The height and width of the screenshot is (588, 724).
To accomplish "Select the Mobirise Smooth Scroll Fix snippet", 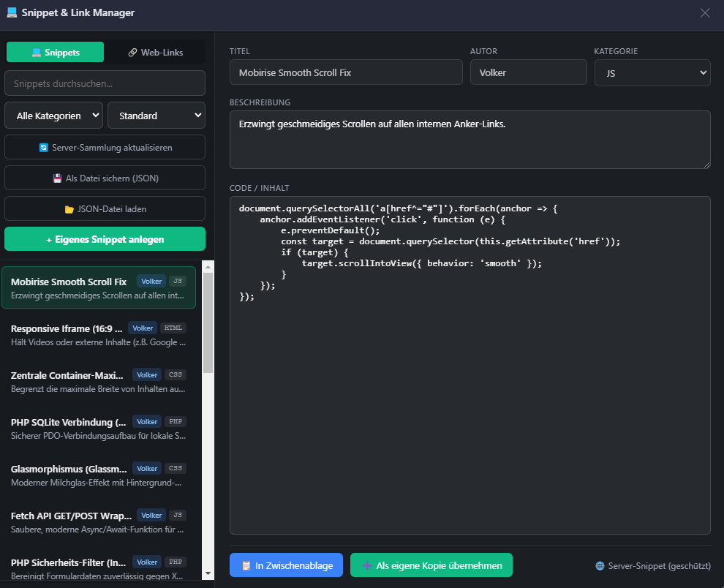I will (x=99, y=287).
